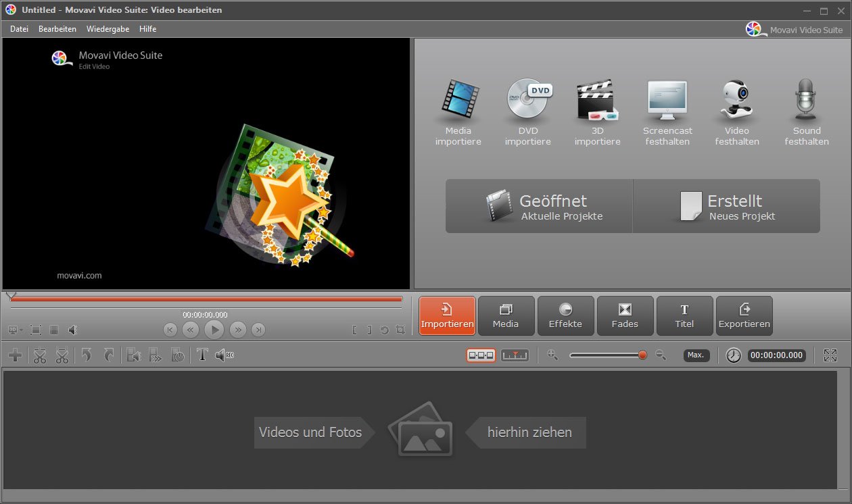Image resolution: width=852 pixels, height=504 pixels.
Task: Create new project via Erstellt button
Action: (x=727, y=206)
